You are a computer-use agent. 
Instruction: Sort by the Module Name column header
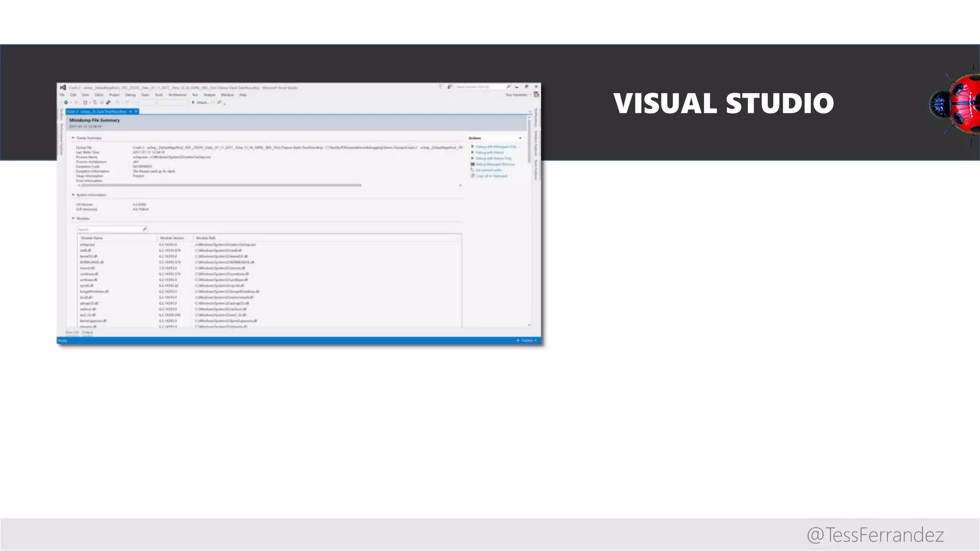(x=118, y=238)
